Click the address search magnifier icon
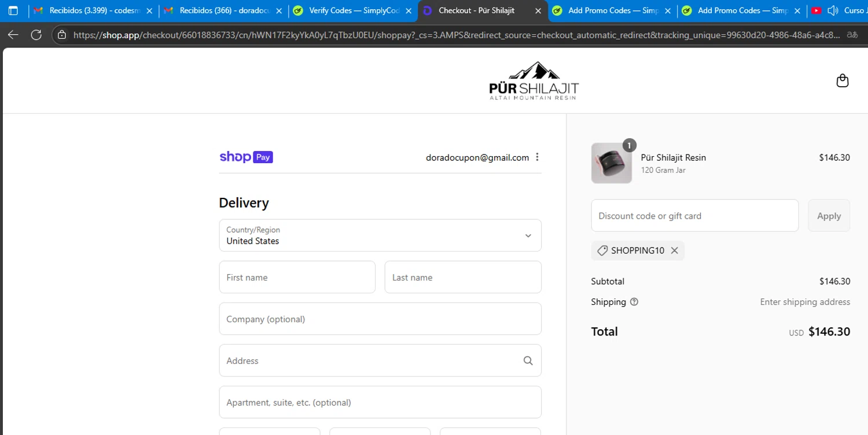 click(528, 361)
